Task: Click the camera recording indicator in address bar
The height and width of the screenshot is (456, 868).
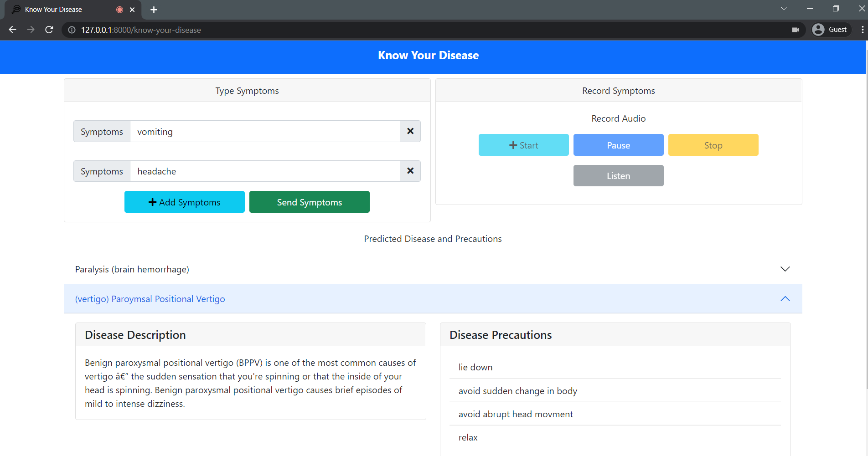Action: (x=796, y=30)
